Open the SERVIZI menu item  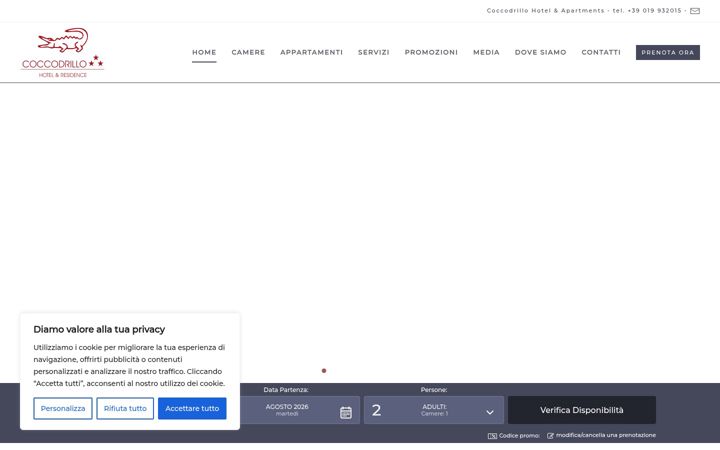tap(373, 52)
